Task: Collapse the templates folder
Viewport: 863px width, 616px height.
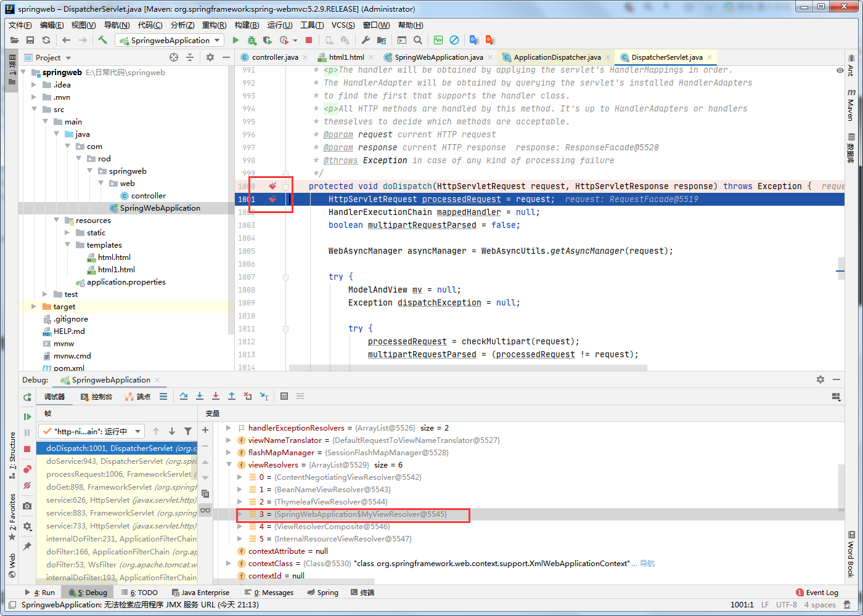Action: (67, 245)
